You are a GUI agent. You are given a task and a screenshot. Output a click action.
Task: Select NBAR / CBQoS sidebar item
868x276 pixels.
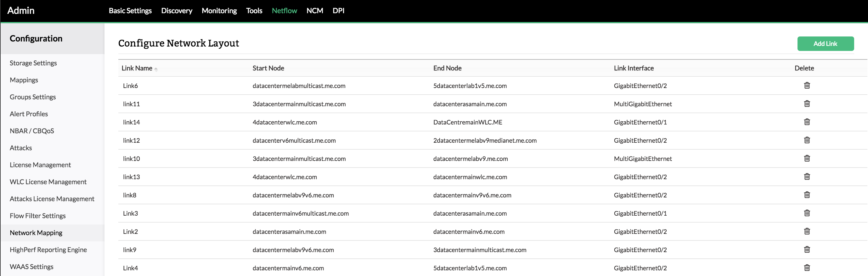coord(32,131)
